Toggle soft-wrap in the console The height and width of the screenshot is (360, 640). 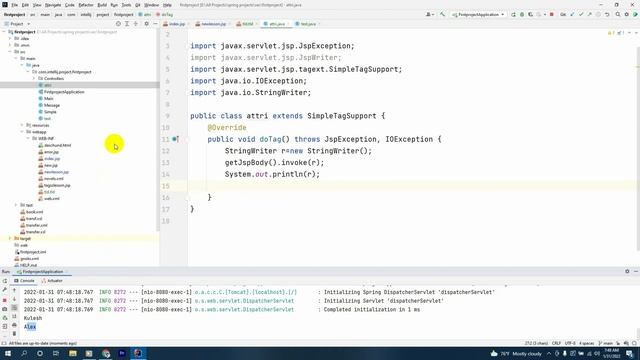click(14, 308)
